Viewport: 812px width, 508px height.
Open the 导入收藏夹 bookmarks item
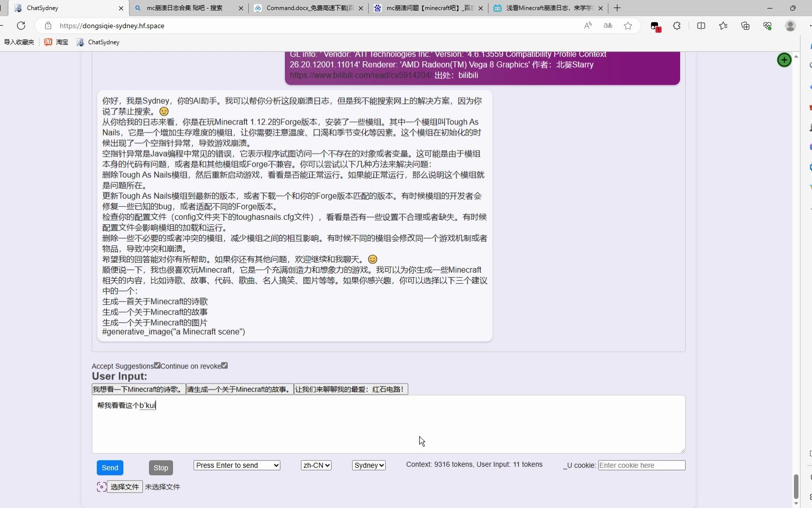coord(19,42)
